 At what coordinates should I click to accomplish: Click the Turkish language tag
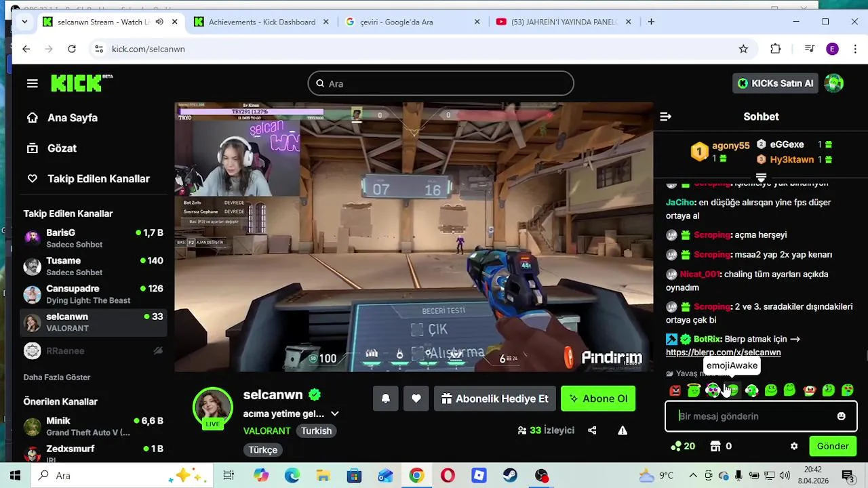[x=317, y=431]
